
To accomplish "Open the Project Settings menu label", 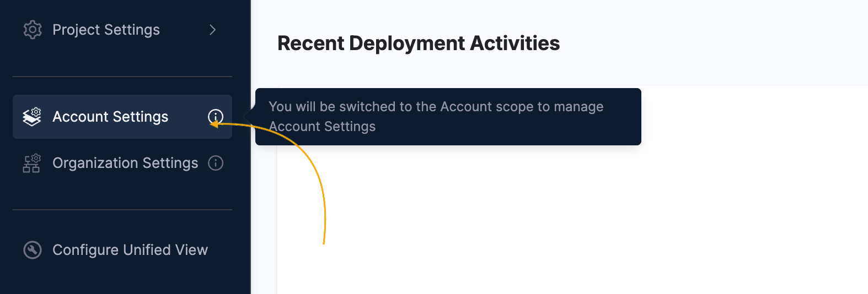I will (x=106, y=30).
